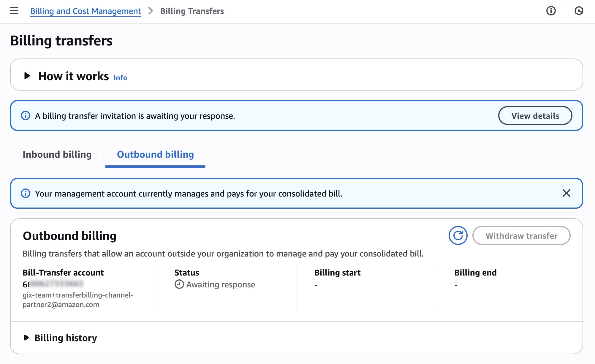Expand the Billing history section

[x=66, y=338]
